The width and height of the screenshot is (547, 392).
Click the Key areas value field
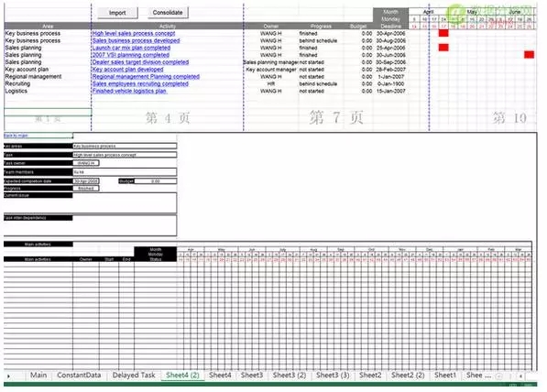125,147
